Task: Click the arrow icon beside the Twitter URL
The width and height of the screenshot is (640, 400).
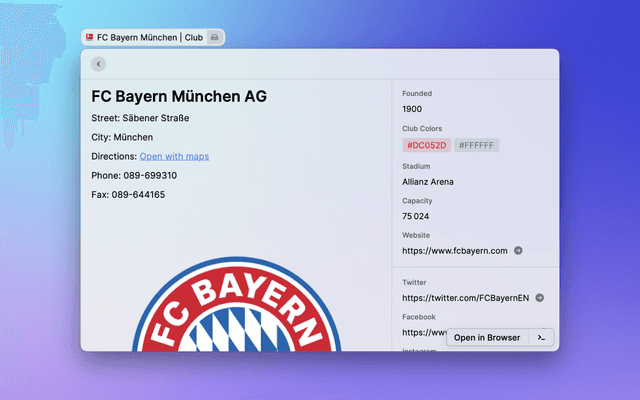Action: (x=539, y=298)
